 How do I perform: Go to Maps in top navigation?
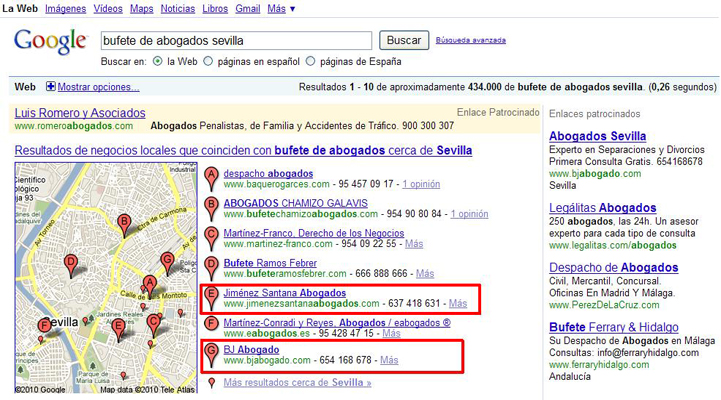pos(142,9)
